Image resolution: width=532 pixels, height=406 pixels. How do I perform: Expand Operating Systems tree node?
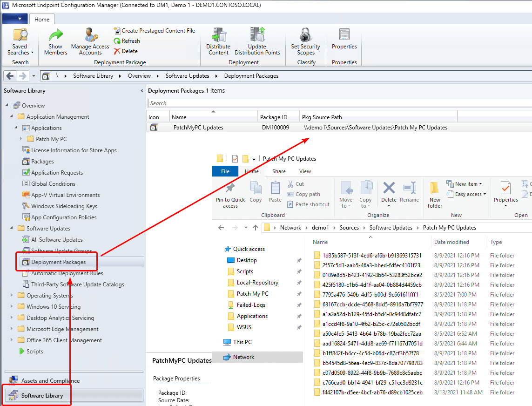coord(12,295)
